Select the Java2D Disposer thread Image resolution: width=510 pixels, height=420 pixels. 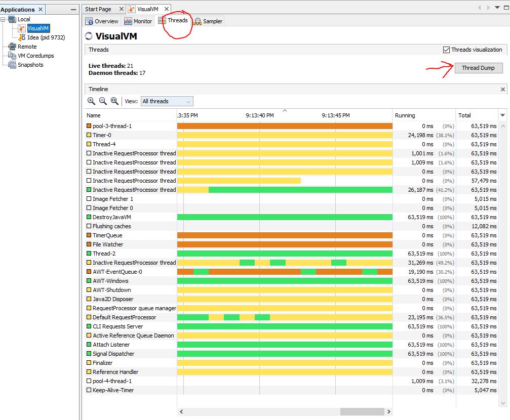[x=292, y=299]
